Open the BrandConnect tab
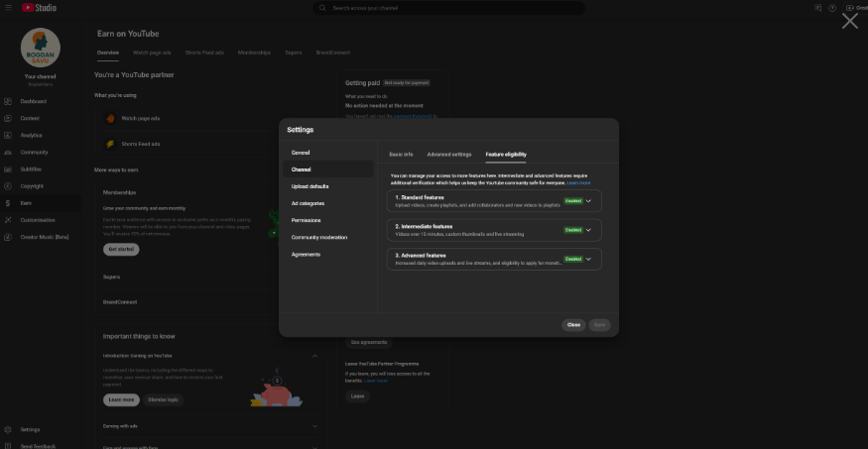Viewport: 868px width, 449px height. tap(333, 53)
